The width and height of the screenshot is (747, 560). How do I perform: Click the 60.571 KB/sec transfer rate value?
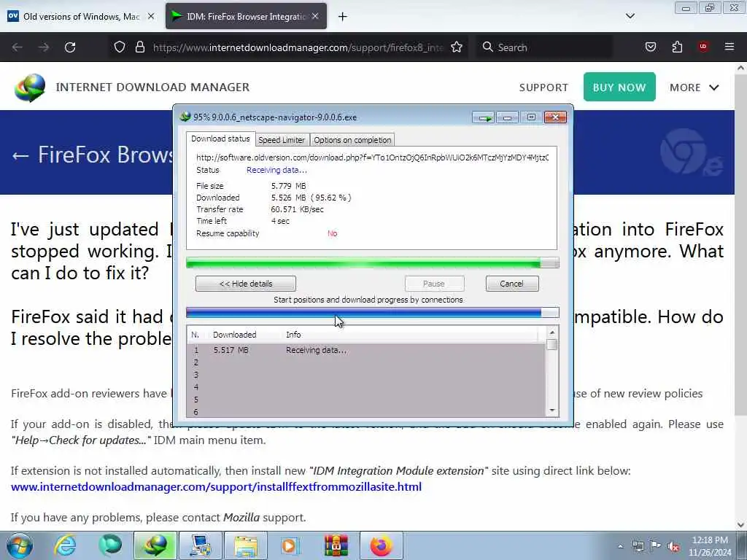(298, 209)
